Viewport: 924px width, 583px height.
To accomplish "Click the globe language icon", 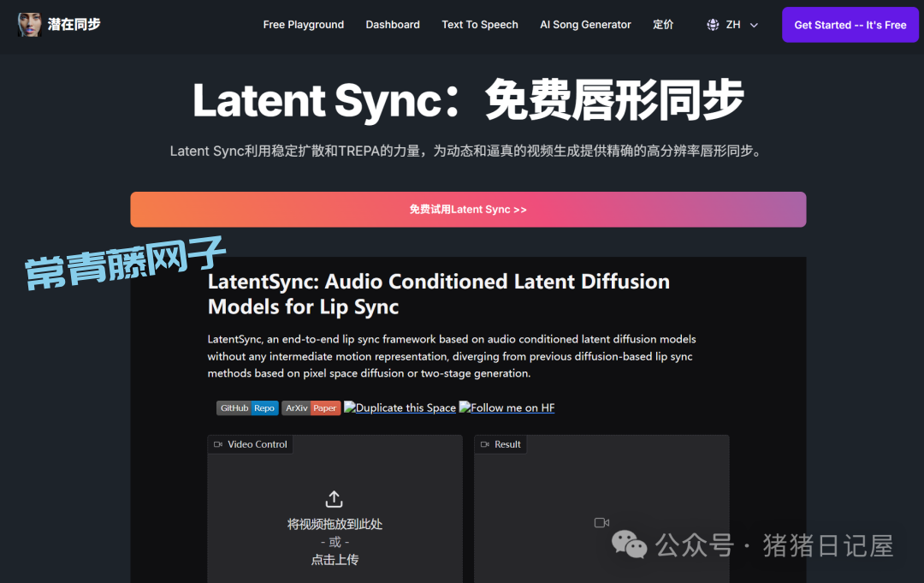I will coord(713,25).
